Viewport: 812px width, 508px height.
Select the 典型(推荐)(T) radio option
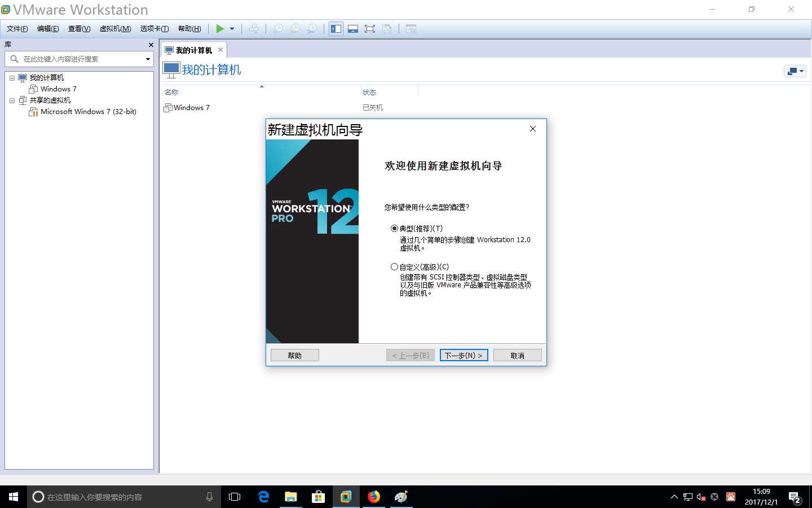coord(416,229)
